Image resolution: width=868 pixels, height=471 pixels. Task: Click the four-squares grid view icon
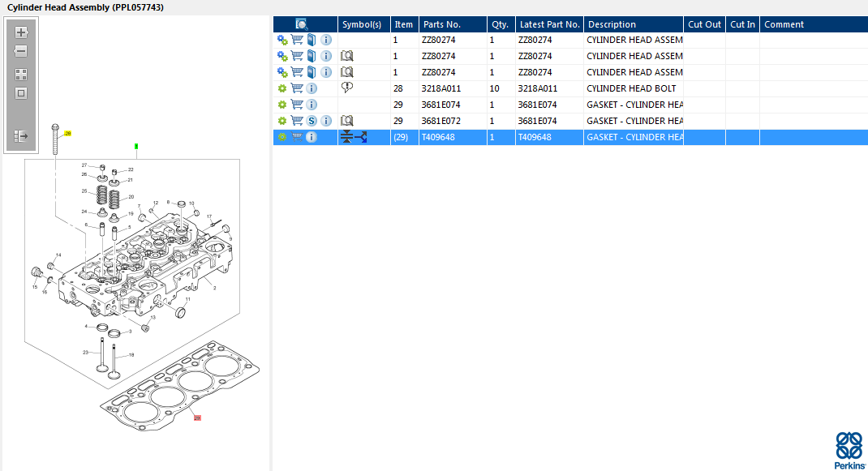[21, 74]
